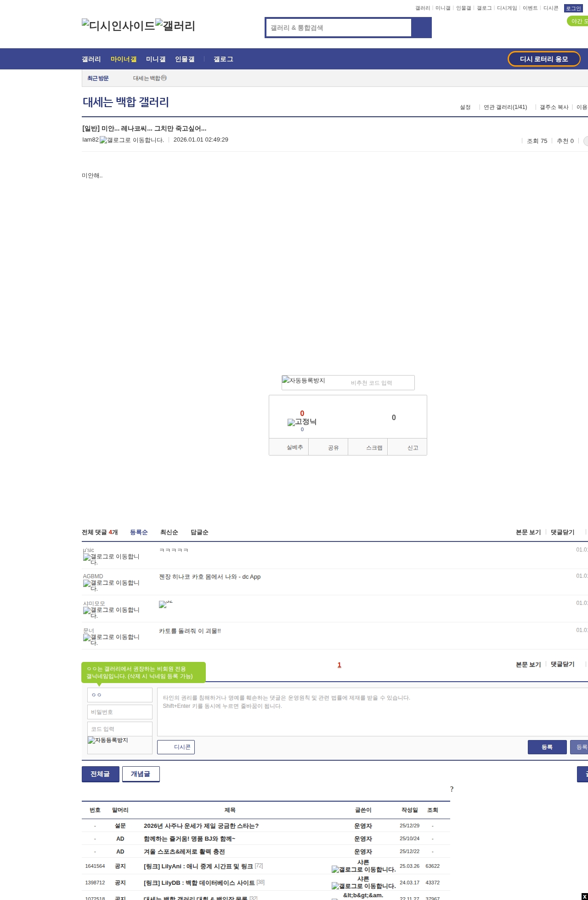Click the 디시 로터리 응모 button

[x=544, y=59]
